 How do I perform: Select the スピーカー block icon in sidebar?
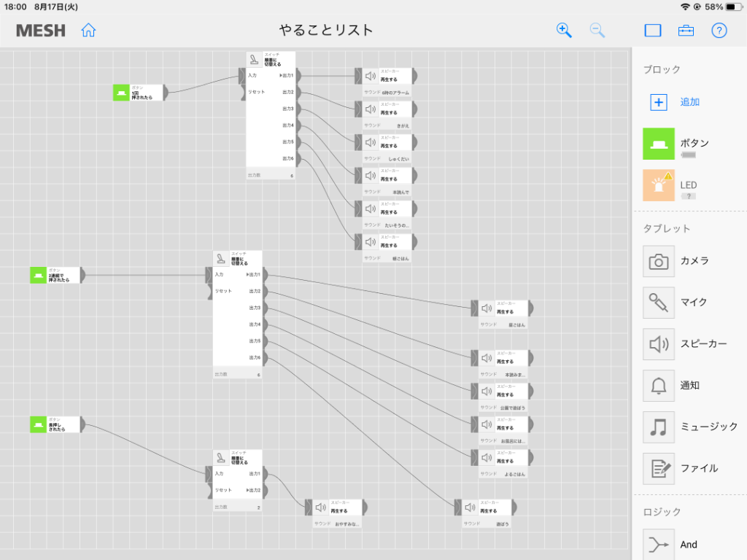coord(659,344)
